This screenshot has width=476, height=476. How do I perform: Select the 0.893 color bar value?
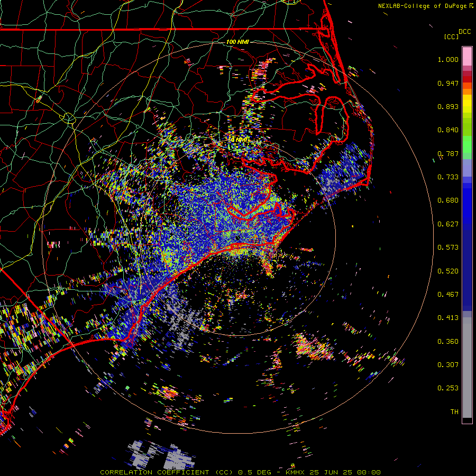tap(448, 106)
